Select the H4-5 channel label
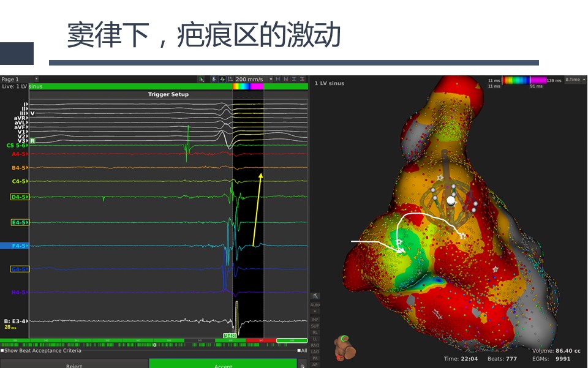The image size is (588, 368). (19, 292)
